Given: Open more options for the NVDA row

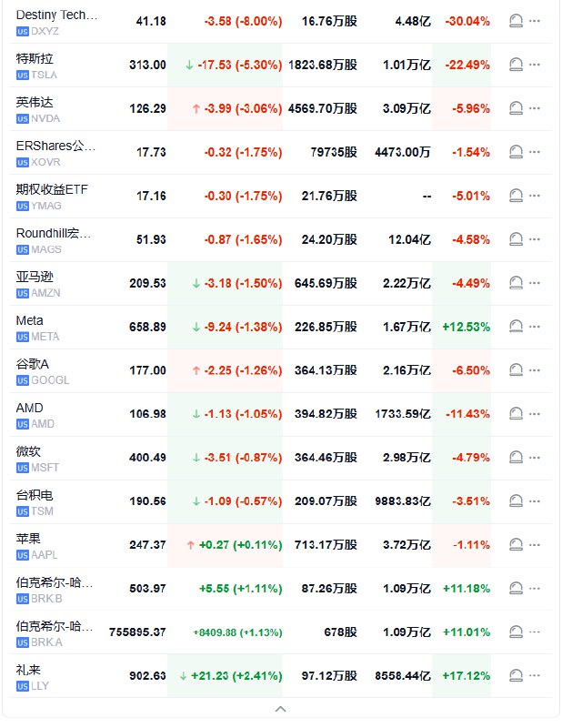Looking at the screenshot, I should 535,108.
